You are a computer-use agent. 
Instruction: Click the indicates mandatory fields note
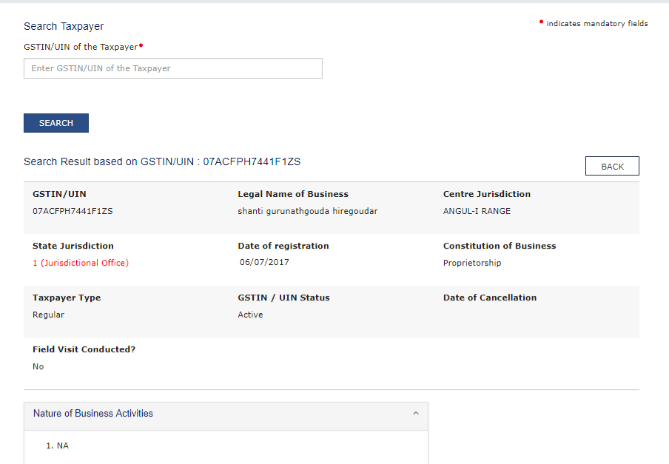click(597, 23)
